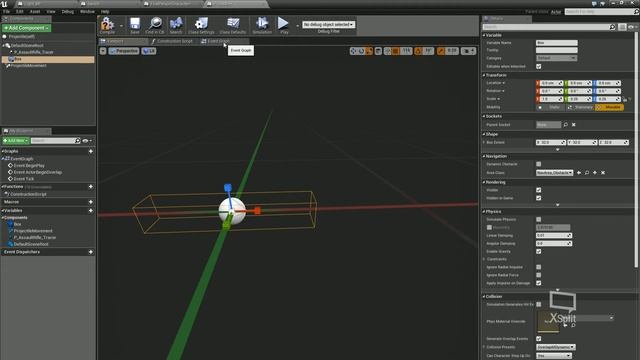This screenshot has height=360, width=640.
Task: Select the rotate gizmo mode icon
Action: [361, 51]
